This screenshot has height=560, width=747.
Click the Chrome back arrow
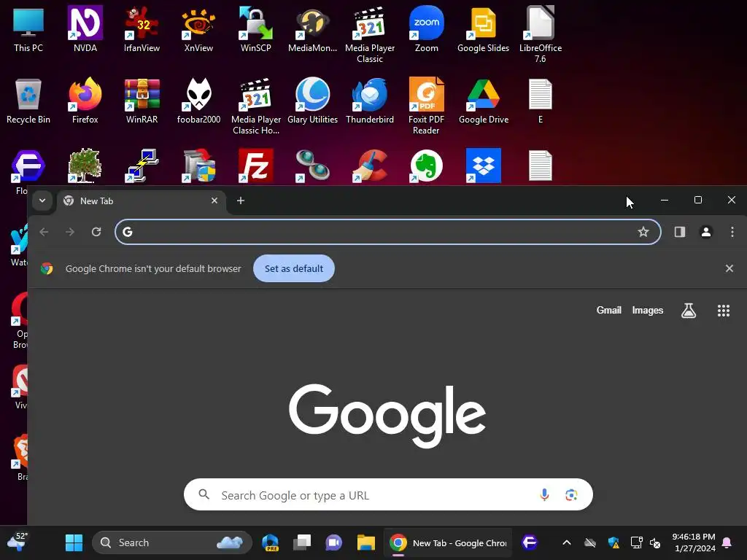(x=44, y=232)
